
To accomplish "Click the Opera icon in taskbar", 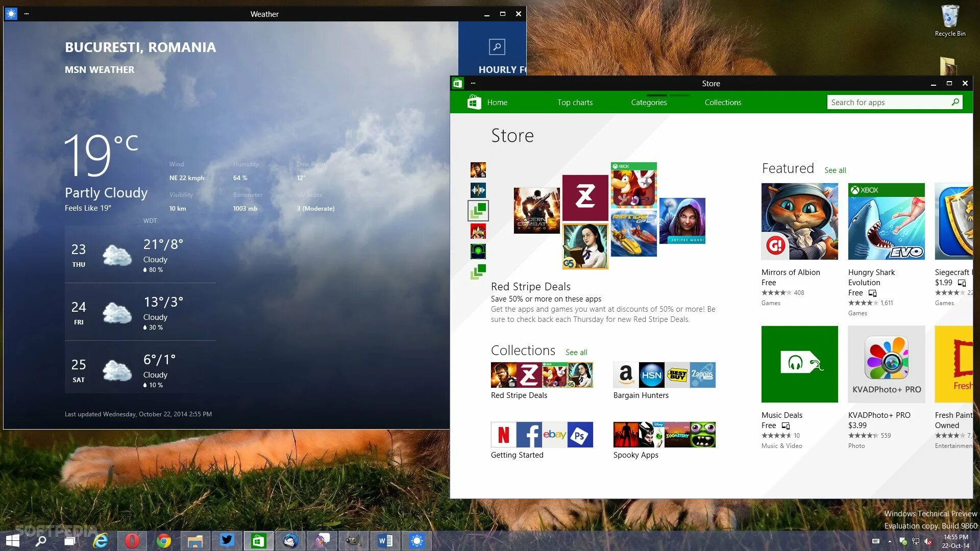I will pyautogui.click(x=132, y=541).
